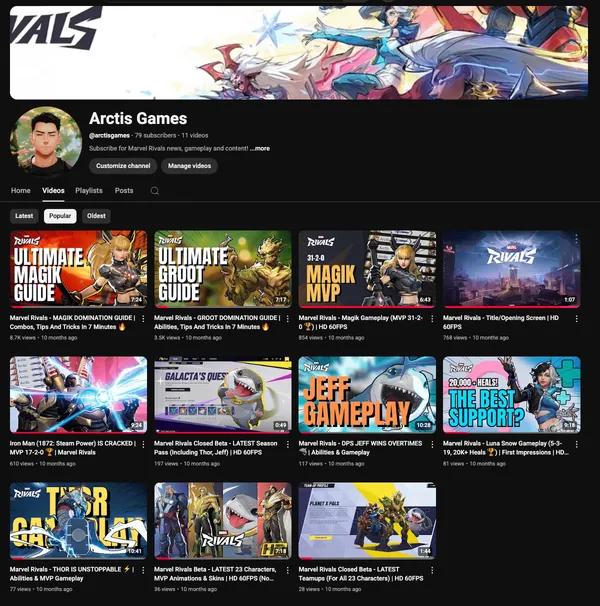
Task: Open the Playlists tab
Action: click(x=89, y=191)
